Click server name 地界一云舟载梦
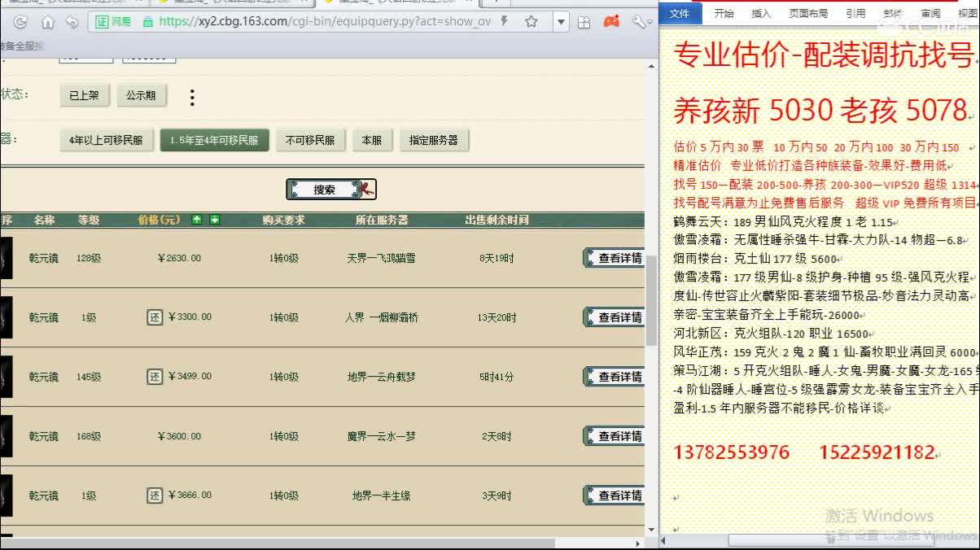The image size is (980, 550). (x=381, y=377)
